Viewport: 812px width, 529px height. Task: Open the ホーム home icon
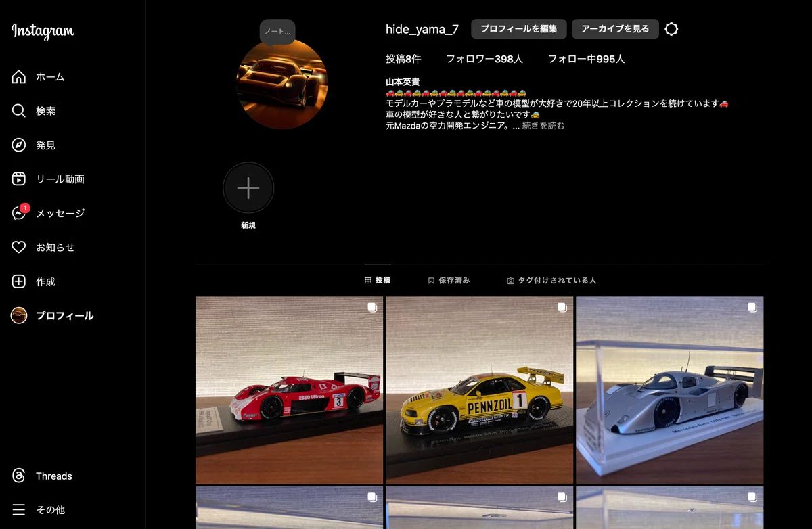(x=19, y=77)
